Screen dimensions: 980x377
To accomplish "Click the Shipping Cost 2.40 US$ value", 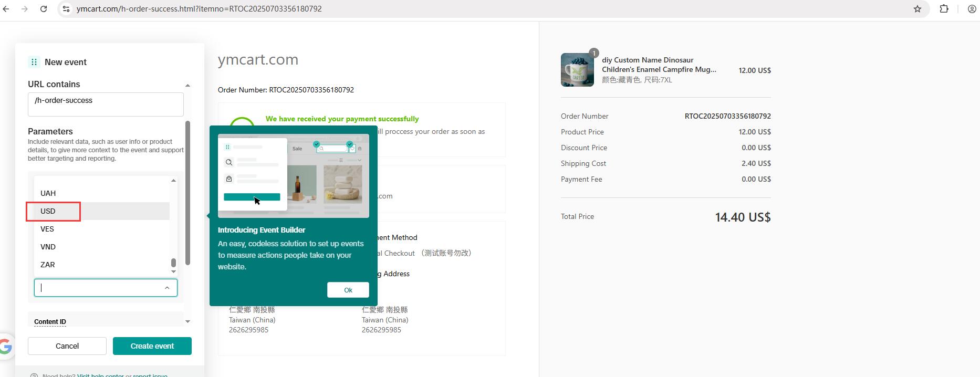I will pos(756,163).
